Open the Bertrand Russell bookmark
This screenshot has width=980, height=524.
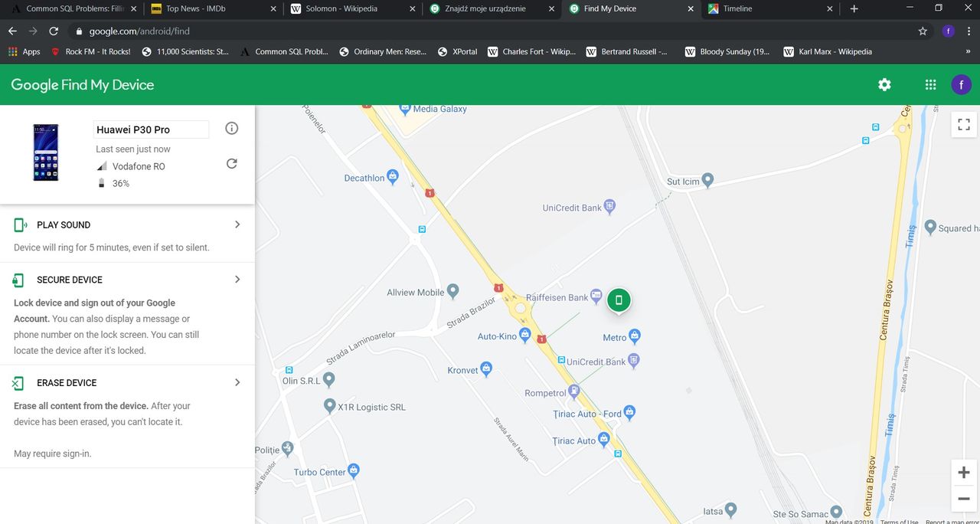[x=626, y=52]
